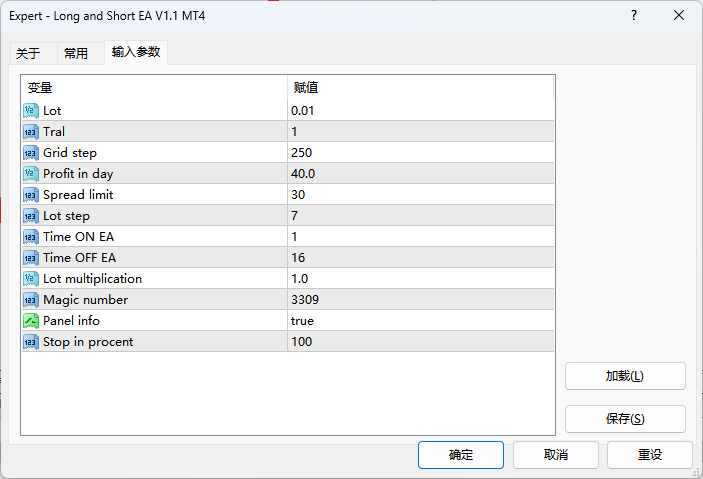Image resolution: width=703 pixels, height=479 pixels.
Task: Click the 变量 column header
Action: click(154, 87)
